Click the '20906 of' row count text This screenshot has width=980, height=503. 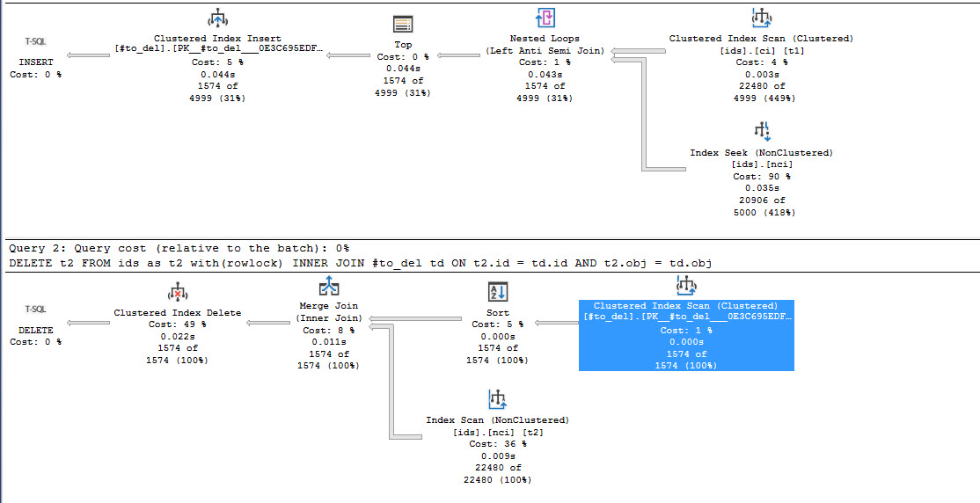click(761, 200)
